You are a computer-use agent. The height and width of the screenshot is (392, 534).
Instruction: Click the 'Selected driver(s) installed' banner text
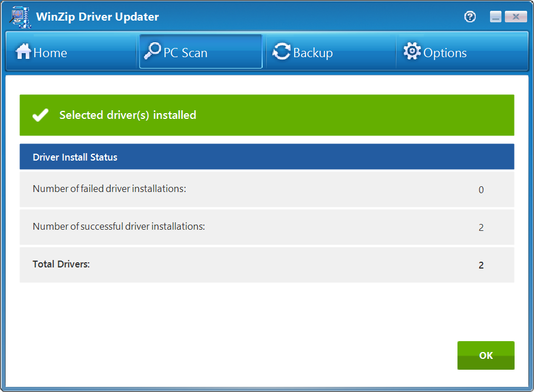127,115
